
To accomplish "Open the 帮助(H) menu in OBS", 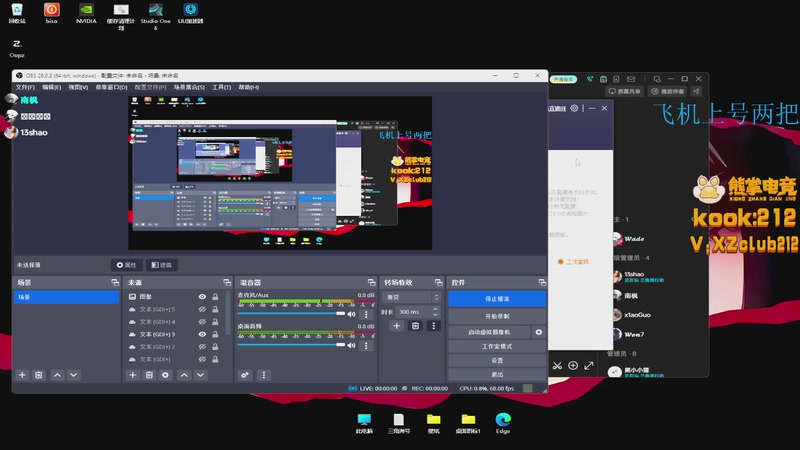I will coord(248,87).
